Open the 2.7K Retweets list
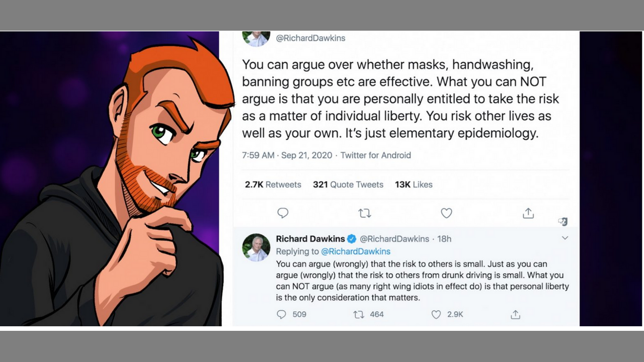The width and height of the screenshot is (644, 362). point(273,185)
